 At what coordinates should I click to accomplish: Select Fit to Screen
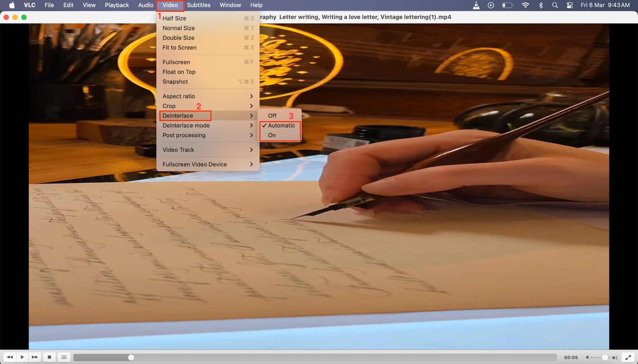click(179, 47)
